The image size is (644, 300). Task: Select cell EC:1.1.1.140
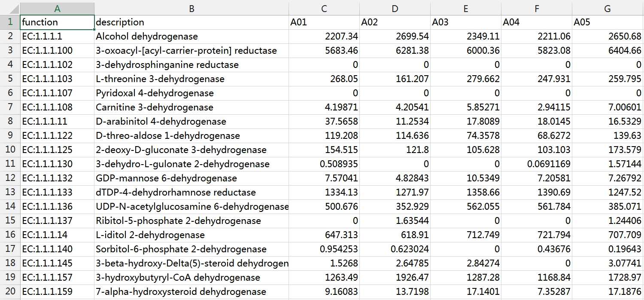[57, 249]
